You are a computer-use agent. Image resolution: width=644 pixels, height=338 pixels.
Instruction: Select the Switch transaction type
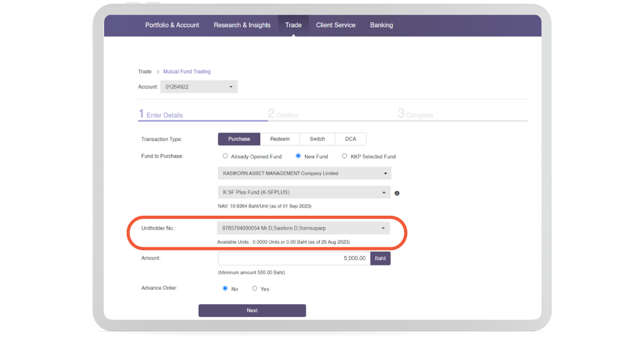tap(317, 139)
